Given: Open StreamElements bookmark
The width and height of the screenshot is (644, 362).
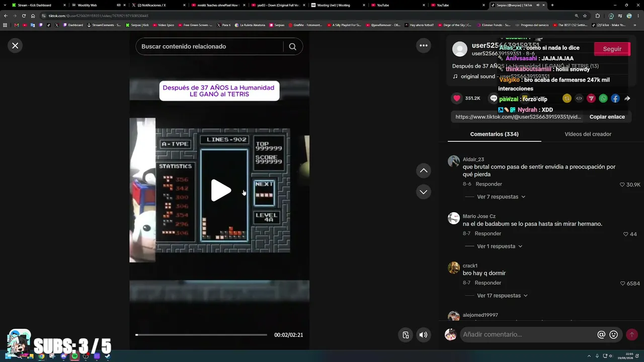Looking at the screenshot, I should coord(104,25).
